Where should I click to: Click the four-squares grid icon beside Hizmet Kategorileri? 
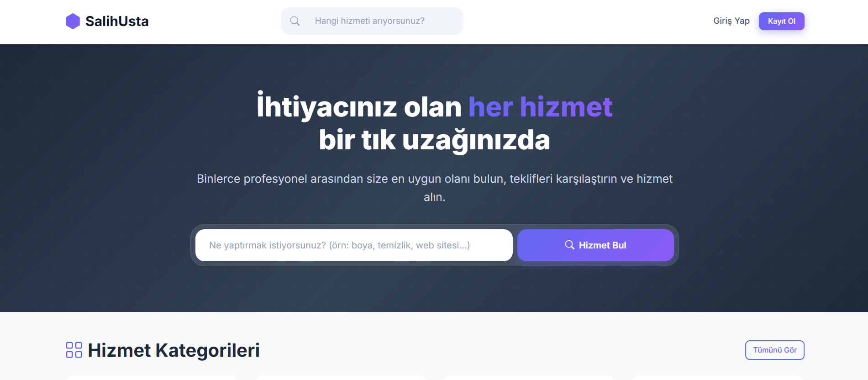click(x=74, y=350)
